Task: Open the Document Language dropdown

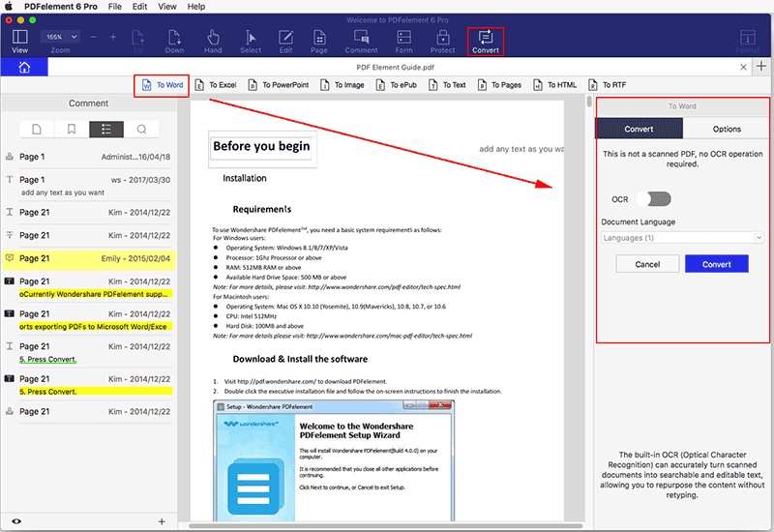Action: (x=682, y=238)
